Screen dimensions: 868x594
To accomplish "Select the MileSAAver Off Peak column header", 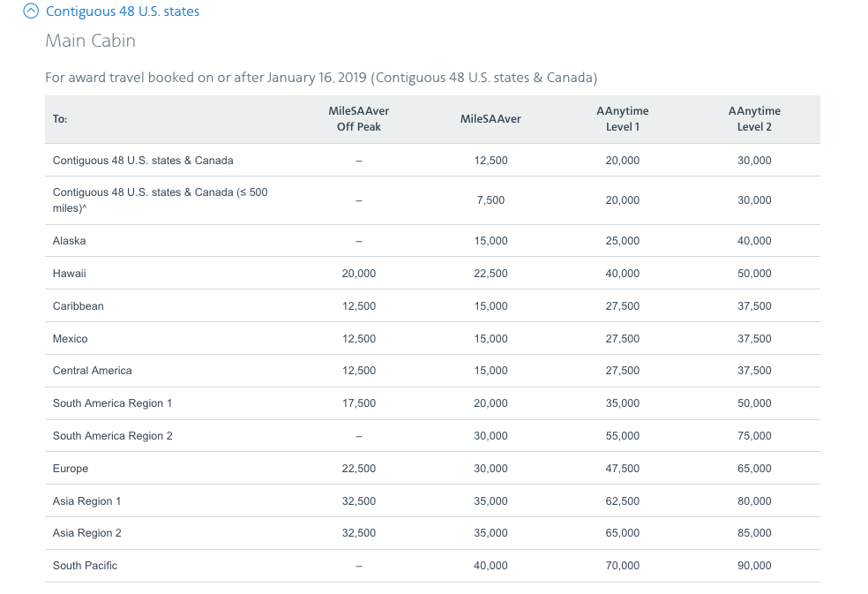I will coord(358,118).
